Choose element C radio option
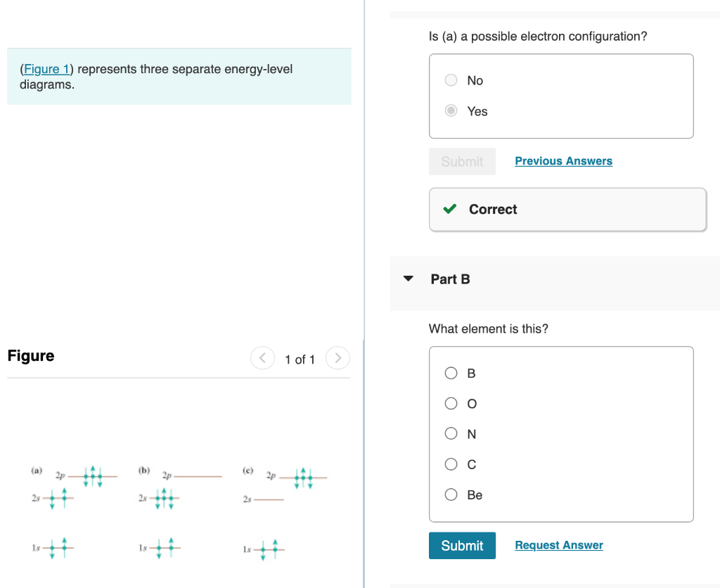 pos(451,464)
